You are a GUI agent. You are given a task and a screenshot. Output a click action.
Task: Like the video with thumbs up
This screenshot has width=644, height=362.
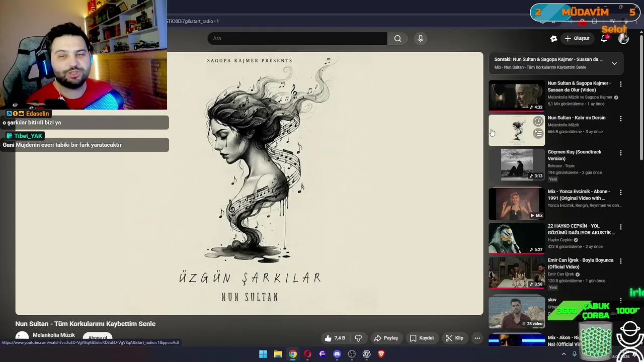point(335,338)
